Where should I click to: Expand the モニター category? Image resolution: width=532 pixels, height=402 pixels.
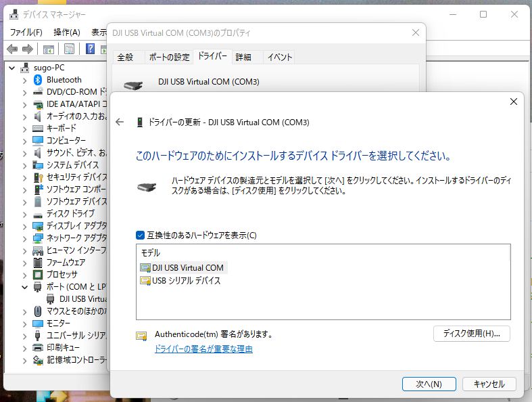pos(24,324)
